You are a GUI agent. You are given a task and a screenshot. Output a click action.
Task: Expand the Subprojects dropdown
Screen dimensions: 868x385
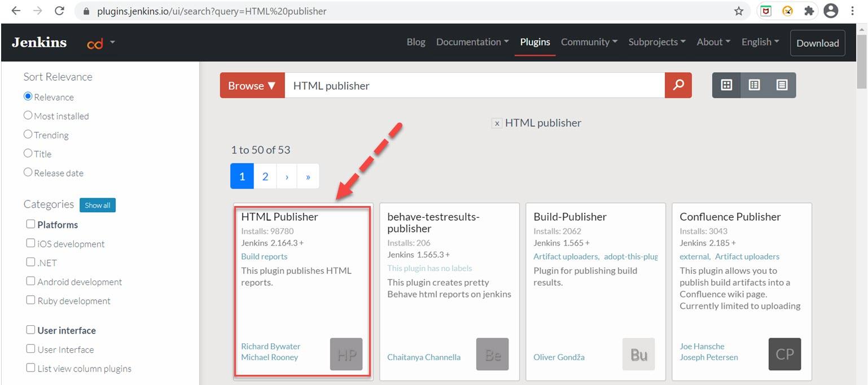click(x=657, y=42)
